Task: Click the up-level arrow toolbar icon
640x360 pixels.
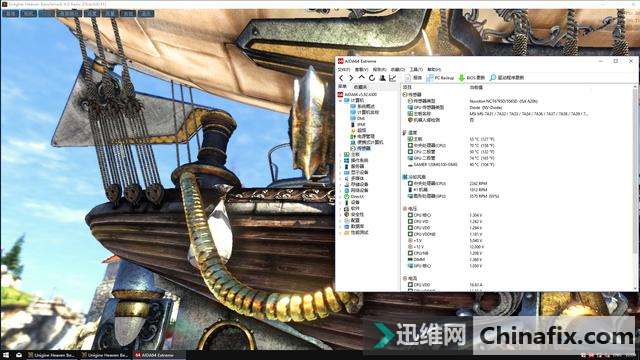Action: [x=362, y=77]
